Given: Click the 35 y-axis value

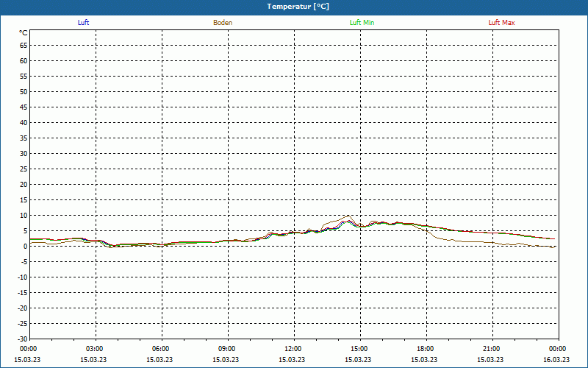Looking at the screenshot, I should click(24, 138).
